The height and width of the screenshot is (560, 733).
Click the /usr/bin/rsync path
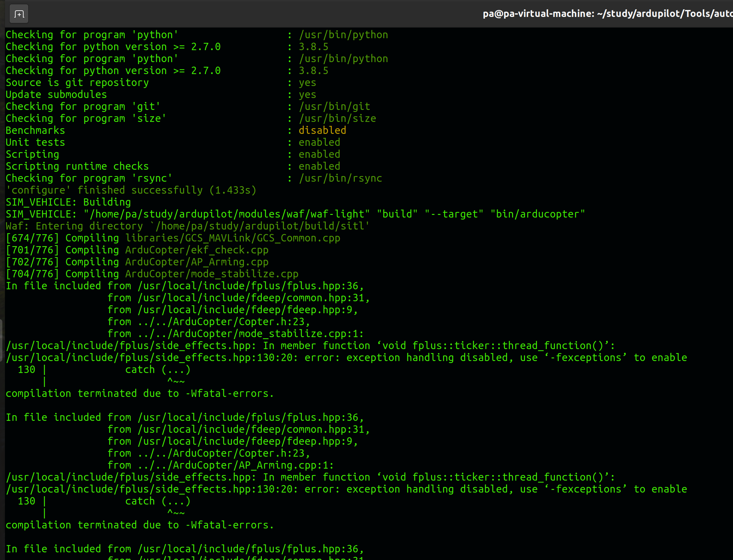[x=341, y=178]
